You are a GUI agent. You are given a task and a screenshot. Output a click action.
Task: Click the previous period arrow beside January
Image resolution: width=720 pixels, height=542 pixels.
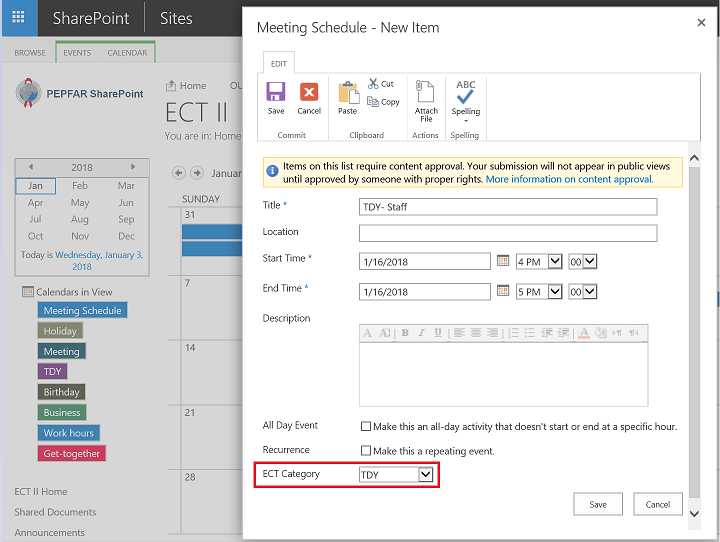coord(179,173)
